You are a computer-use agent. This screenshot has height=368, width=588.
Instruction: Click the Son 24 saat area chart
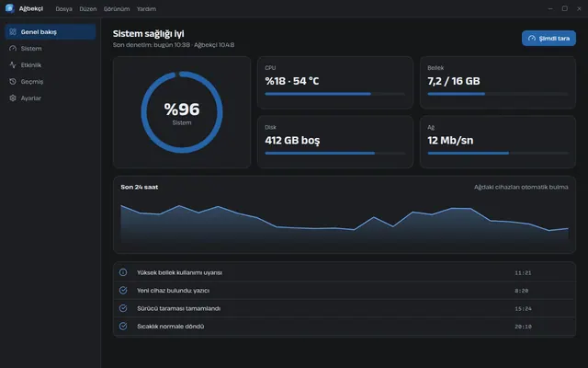point(345,224)
